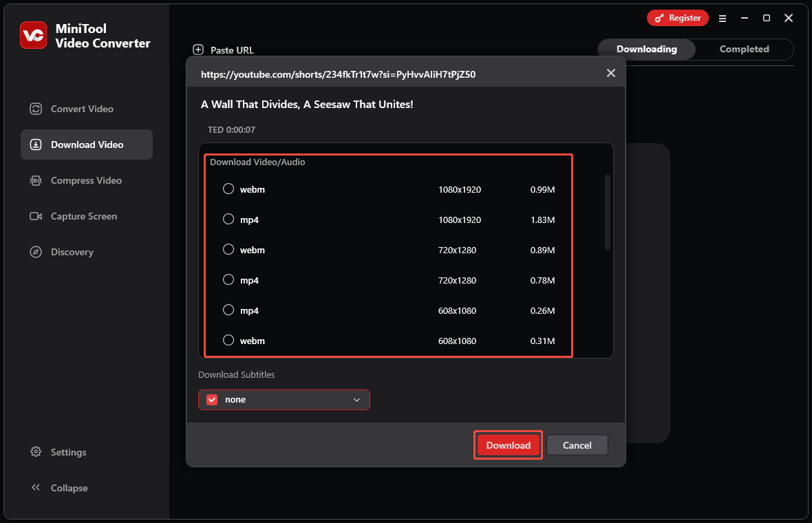
Task: Click the YouTube shorts URL text
Action: click(x=338, y=74)
